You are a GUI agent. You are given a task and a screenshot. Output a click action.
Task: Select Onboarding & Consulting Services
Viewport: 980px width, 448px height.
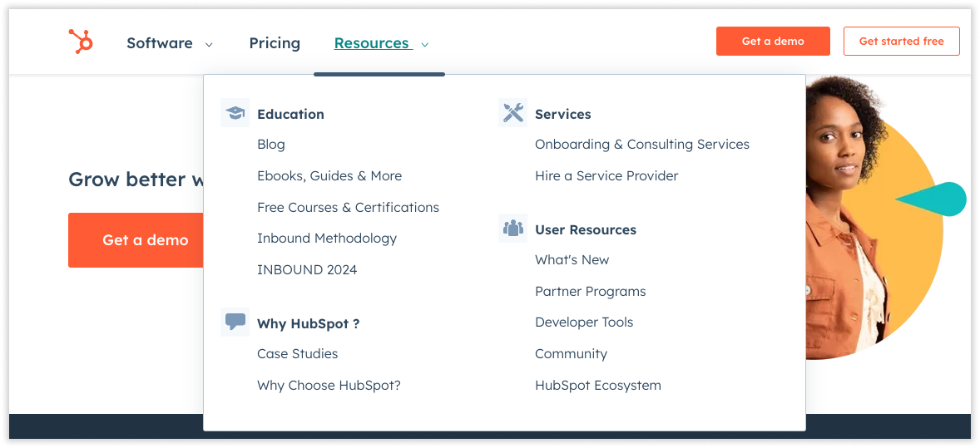click(x=641, y=145)
